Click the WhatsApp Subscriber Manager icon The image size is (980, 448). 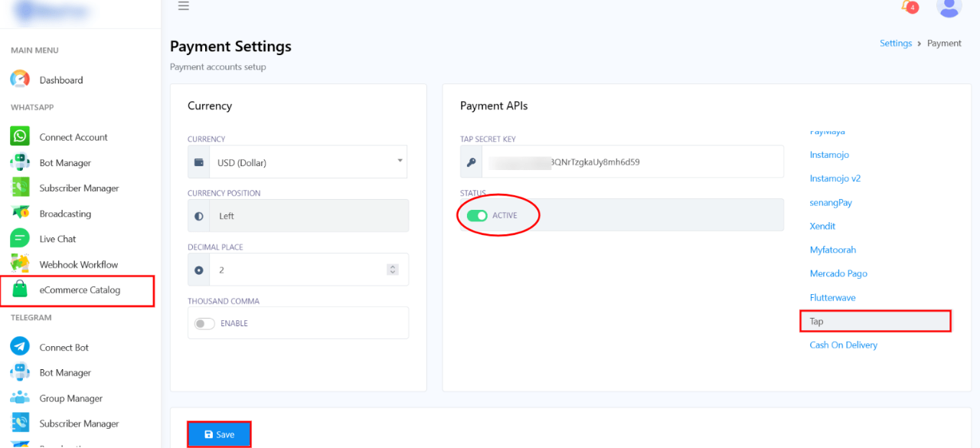[x=20, y=188]
